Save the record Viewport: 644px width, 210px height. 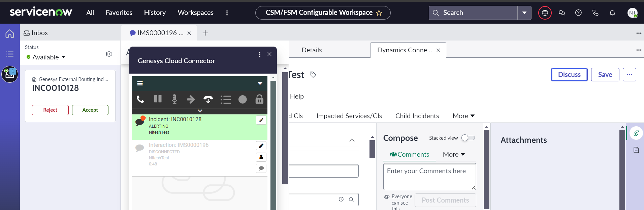click(x=605, y=75)
